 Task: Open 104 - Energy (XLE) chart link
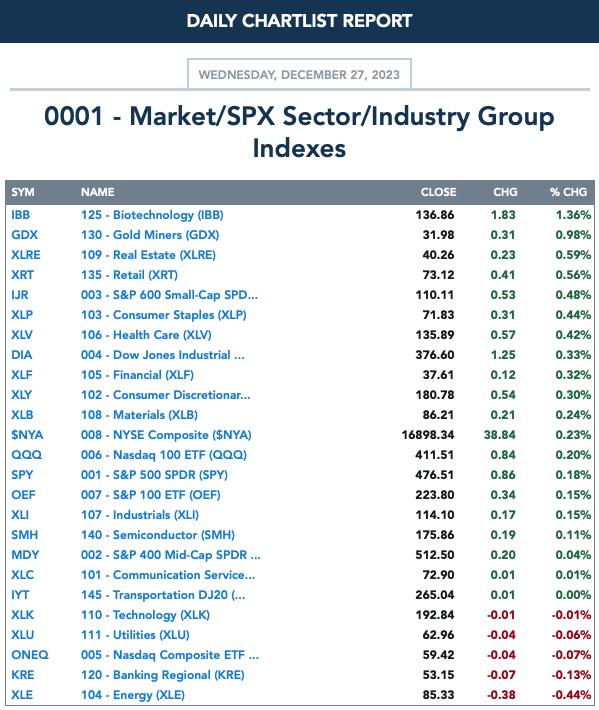coord(133,695)
